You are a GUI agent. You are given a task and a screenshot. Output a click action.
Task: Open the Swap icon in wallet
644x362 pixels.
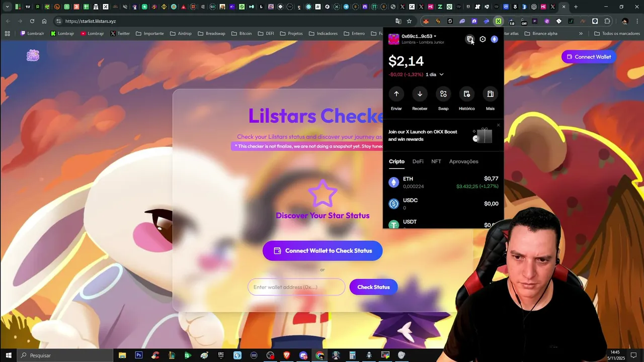tap(443, 94)
